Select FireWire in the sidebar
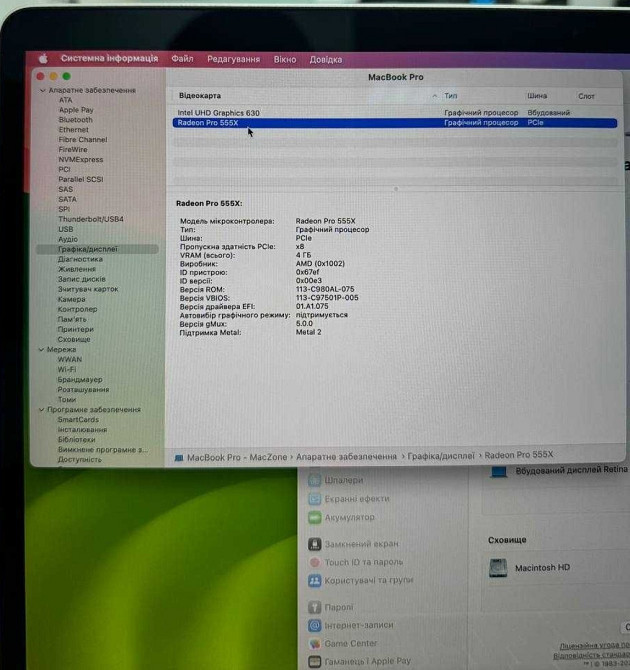This screenshot has height=670, width=630. point(73,150)
